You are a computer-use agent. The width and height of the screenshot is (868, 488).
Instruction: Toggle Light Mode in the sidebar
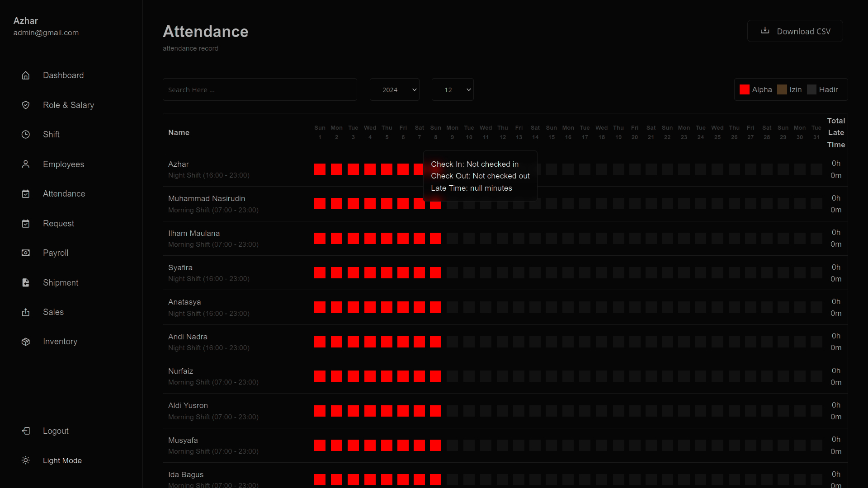pyautogui.click(x=62, y=460)
